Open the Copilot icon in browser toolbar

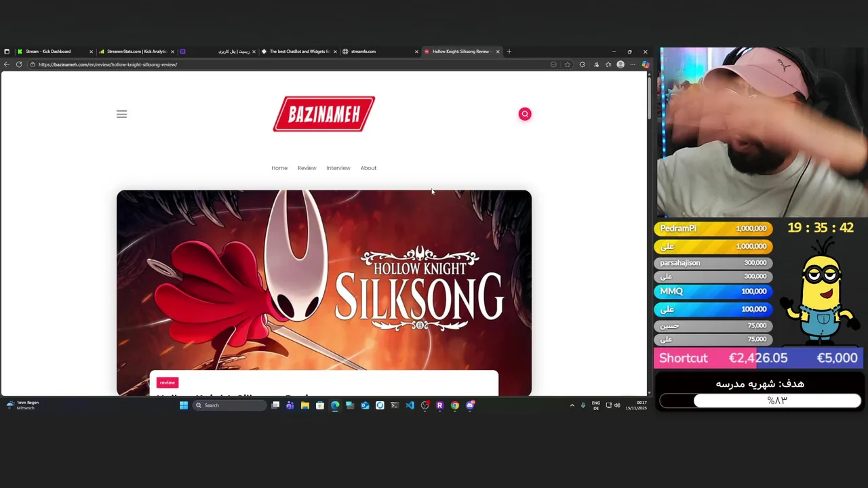645,64
